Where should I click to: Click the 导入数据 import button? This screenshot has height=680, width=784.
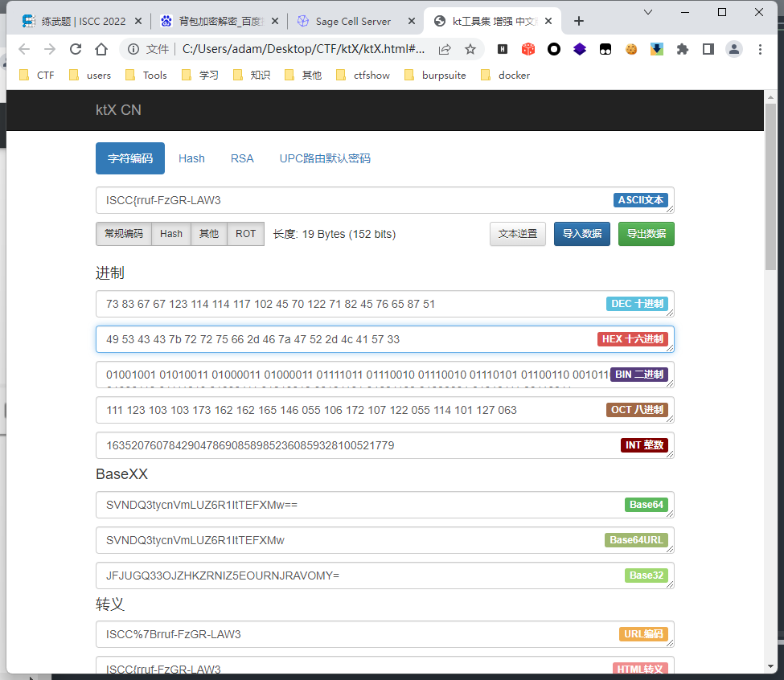tap(582, 234)
